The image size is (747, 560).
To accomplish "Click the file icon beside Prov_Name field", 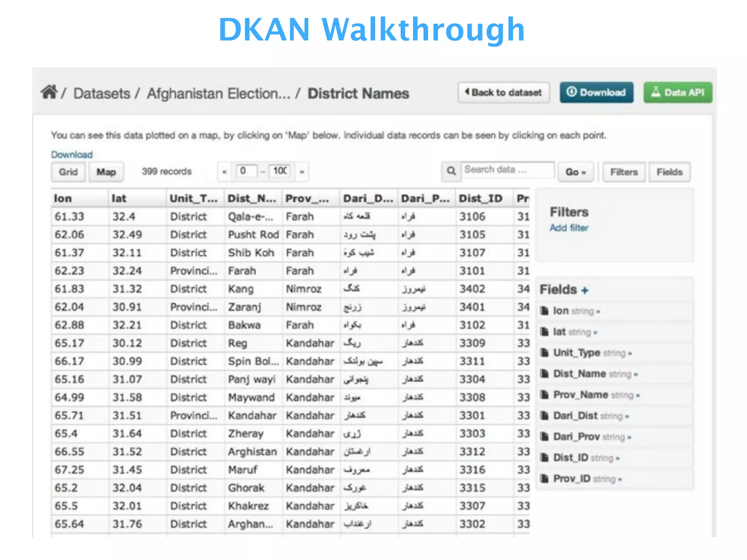I will pyautogui.click(x=544, y=394).
